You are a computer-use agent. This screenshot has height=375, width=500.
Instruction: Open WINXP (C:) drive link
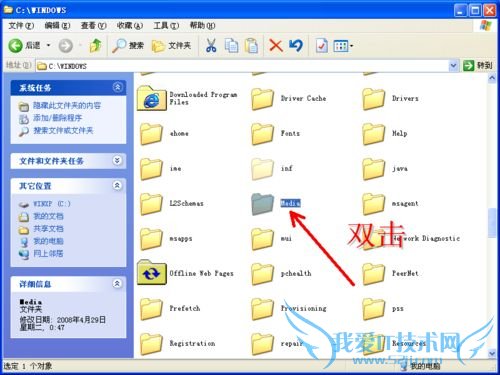52,204
